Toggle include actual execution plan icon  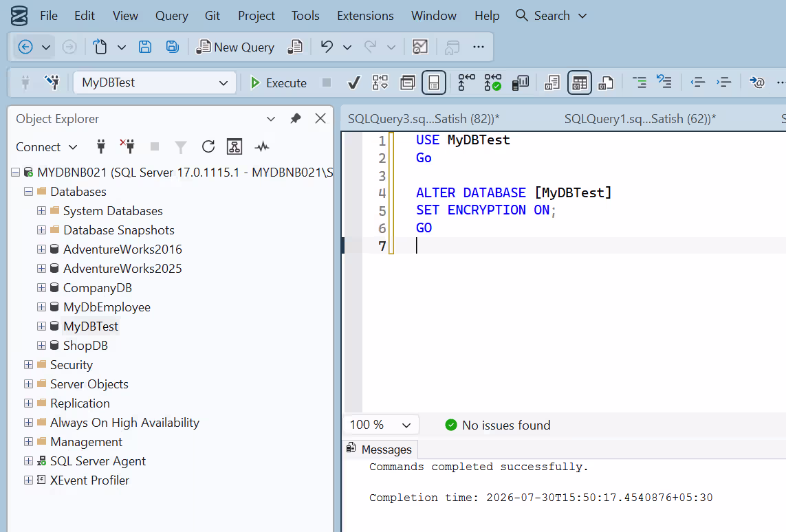pyautogui.click(x=466, y=82)
